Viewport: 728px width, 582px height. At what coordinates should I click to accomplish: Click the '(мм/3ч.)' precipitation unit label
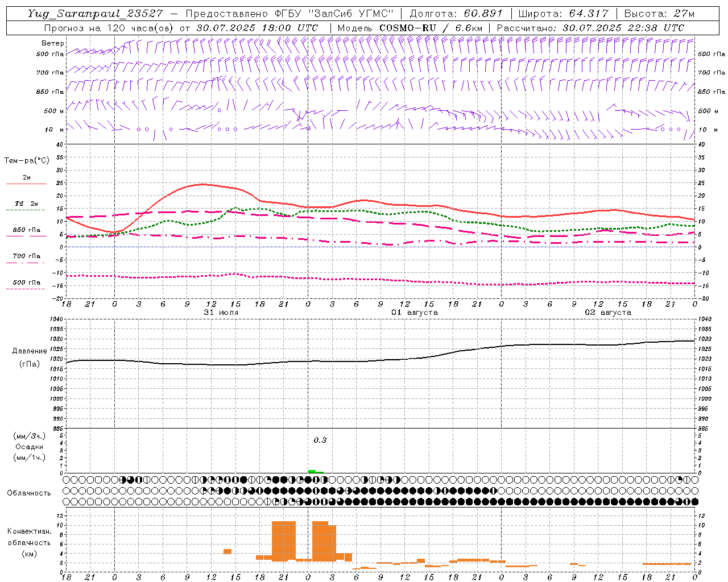(x=30, y=436)
